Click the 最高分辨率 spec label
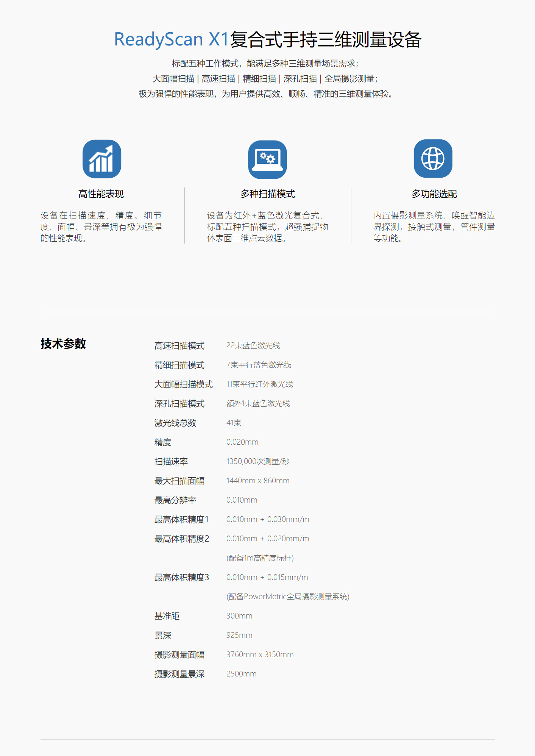 pyautogui.click(x=175, y=500)
